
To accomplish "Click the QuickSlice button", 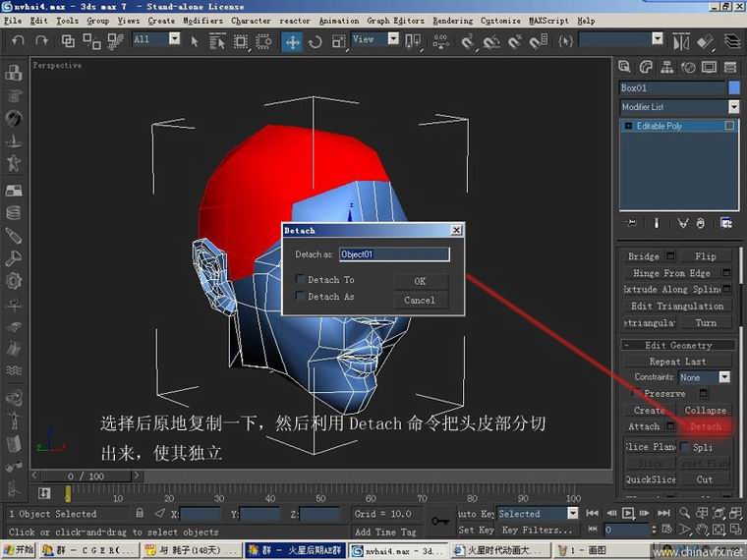I will [651, 479].
